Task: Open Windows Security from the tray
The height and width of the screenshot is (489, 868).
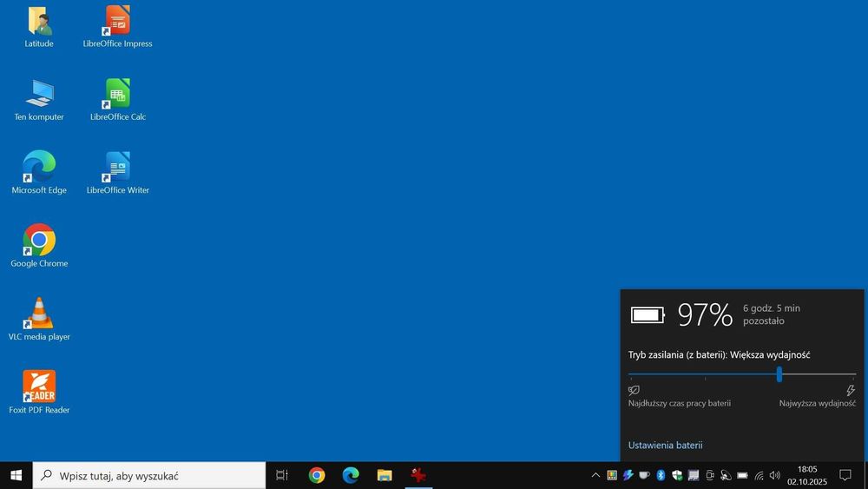Action: (x=677, y=475)
